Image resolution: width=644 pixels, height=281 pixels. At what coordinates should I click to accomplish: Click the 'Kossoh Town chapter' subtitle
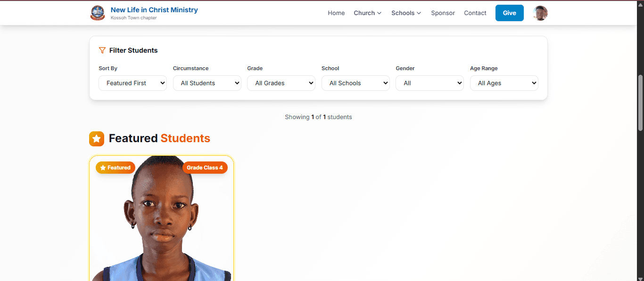pyautogui.click(x=134, y=18)
